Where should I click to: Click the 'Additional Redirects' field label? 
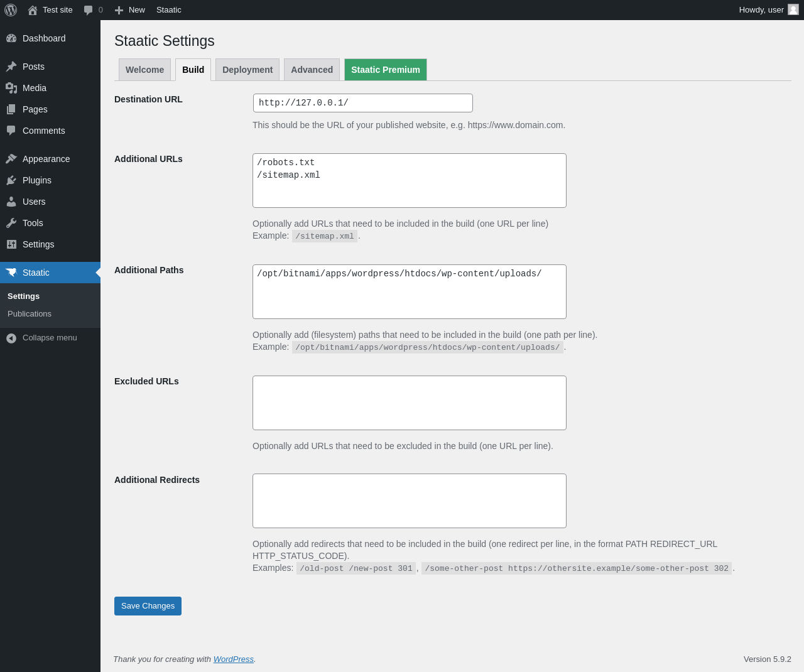click(x=157, y=480)
